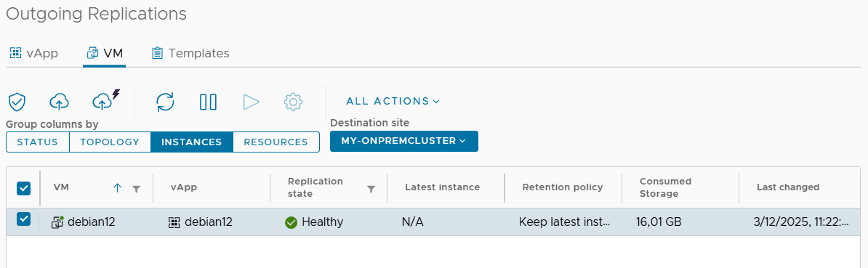Image resolution: width=868 pixels, height=268 pixels.
Task: Click the shield protect icon in toolbar
Action: 17,102
